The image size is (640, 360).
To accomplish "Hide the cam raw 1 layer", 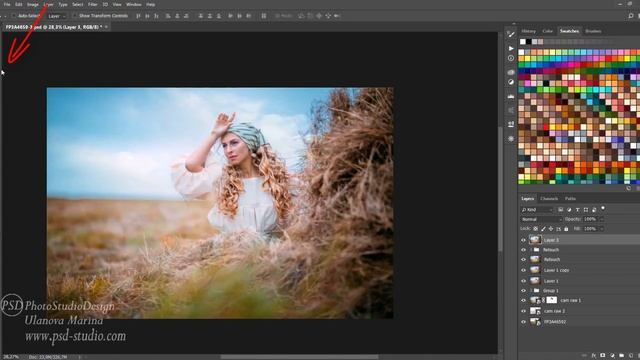I will (524, 300).
